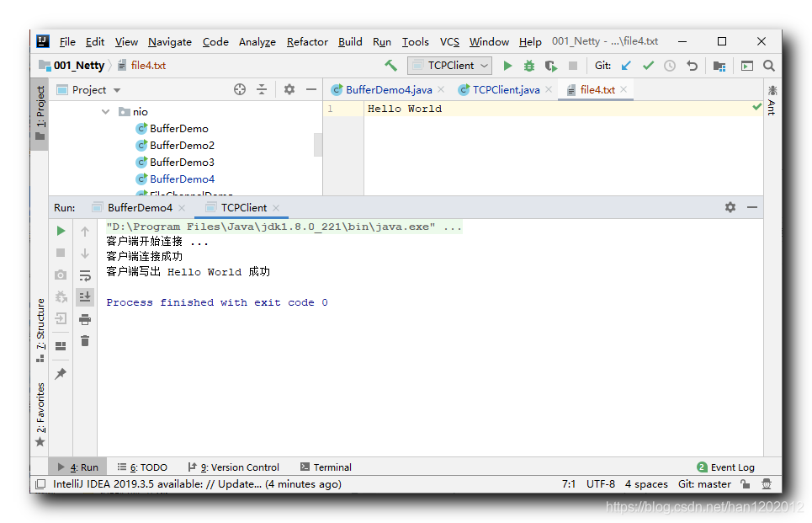Hide Run panel with minus icon
Viewport: 812px width, 523px height.
[x=752, y=207]
